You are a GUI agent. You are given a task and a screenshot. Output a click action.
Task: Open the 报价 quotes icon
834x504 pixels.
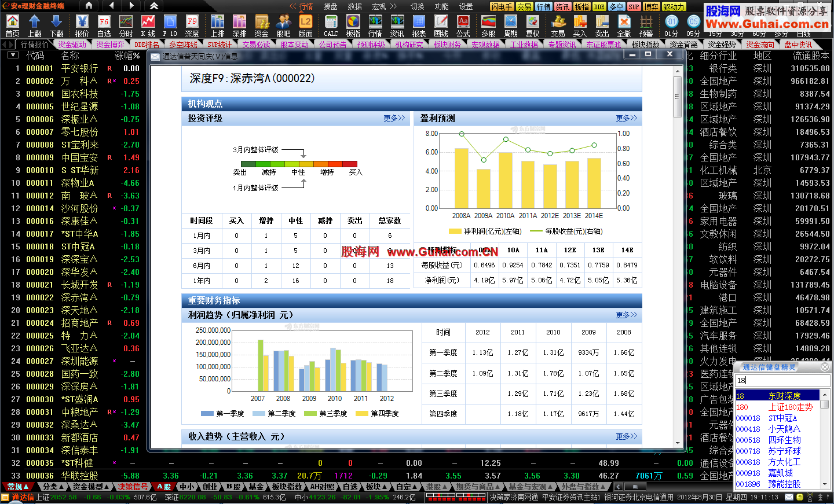click(x=82, y=25)
